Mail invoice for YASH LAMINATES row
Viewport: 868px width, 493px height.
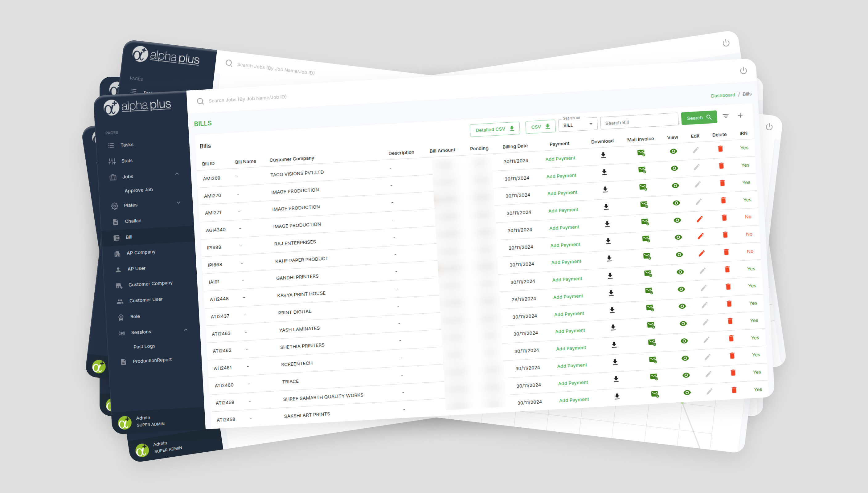click(650, 308)
